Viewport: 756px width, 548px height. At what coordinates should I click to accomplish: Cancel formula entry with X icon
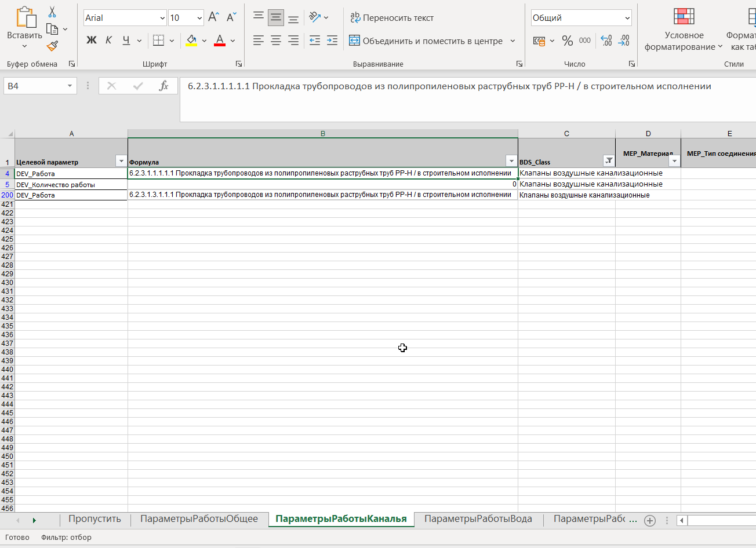point(112,86)
